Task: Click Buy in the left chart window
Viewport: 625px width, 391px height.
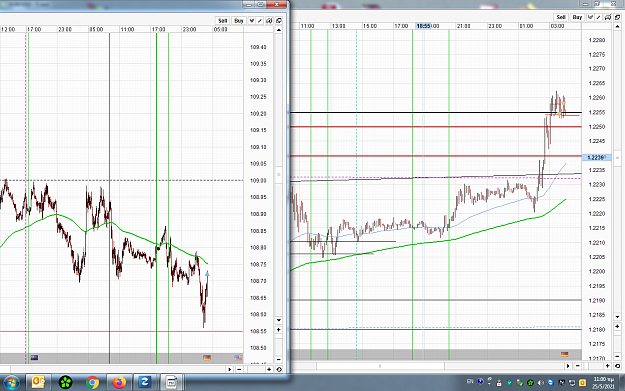Action: 239,20
